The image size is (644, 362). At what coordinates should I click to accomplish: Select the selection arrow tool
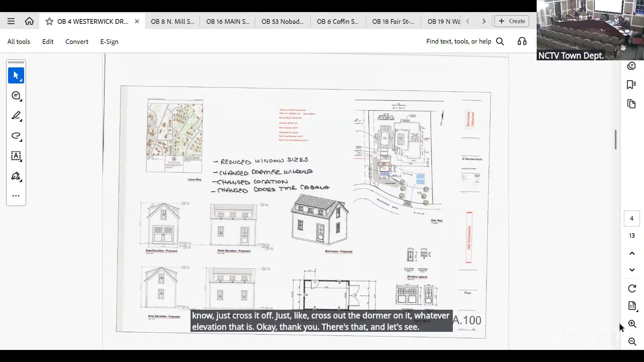coord(16,75)
